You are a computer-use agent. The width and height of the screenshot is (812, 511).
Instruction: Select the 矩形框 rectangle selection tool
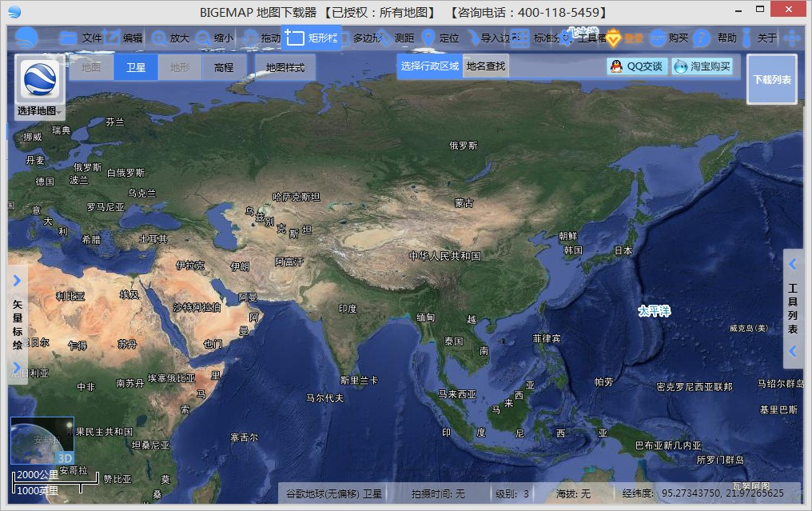pyautogui.click(x=311, y=38)
